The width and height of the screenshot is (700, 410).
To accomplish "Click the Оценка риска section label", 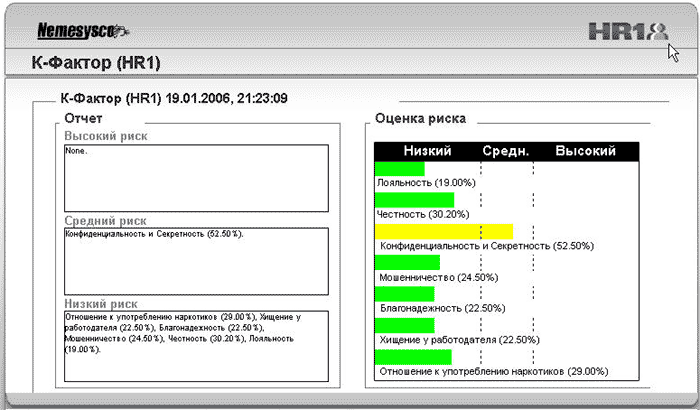I will pyautogui.click(x=420, y=118).
